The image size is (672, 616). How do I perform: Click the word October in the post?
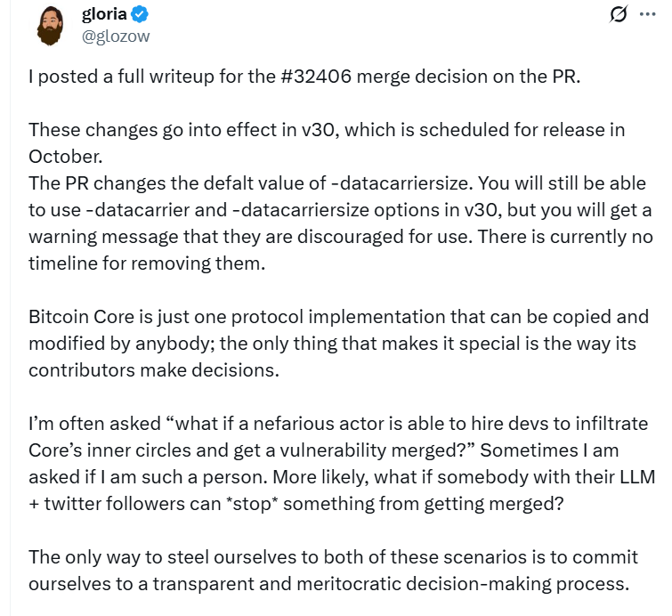pyautogui.click(x=65, y=157)
